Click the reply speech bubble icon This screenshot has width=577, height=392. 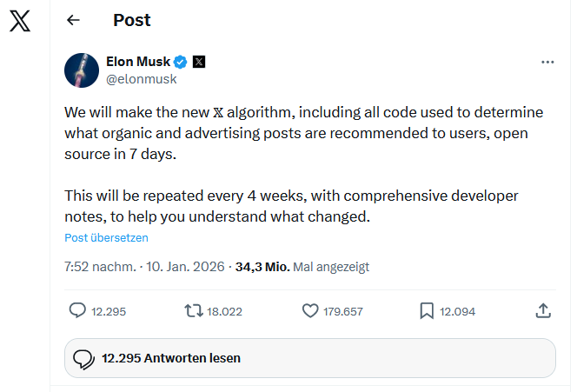point(77,310)
